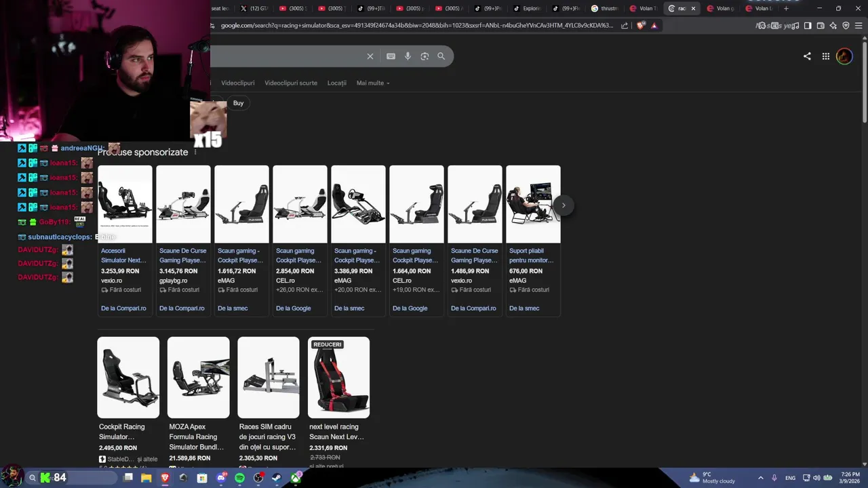The width and height of the screenshot is (868, 488).
Task: Click the search magnifier button
Action: pyautogui.click(x=441, y=56)
